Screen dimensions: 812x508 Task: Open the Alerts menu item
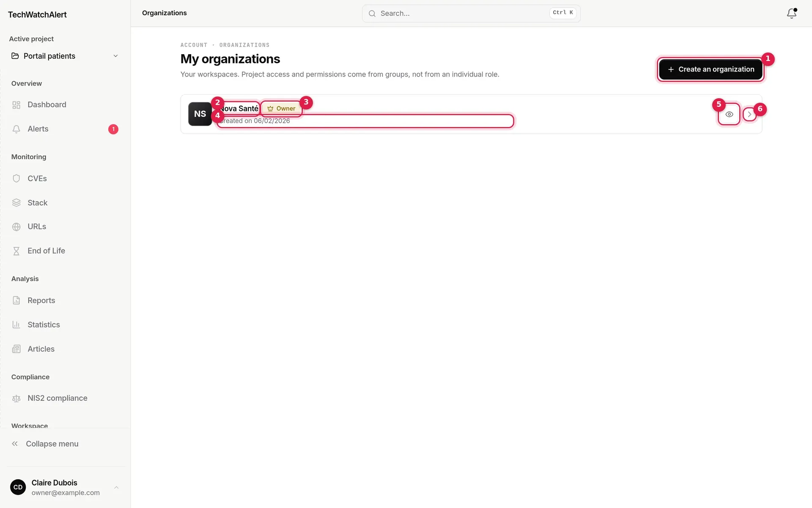pos(65,129)
